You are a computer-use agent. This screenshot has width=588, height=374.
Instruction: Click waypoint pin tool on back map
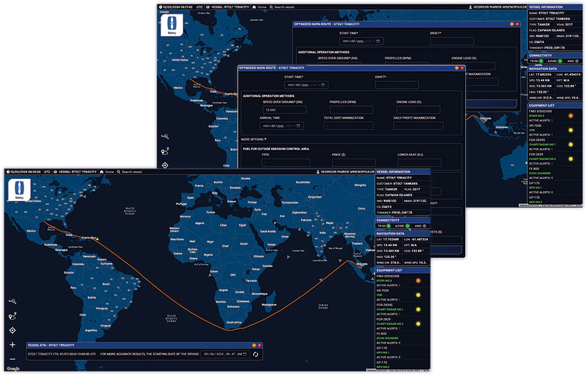click(x=165, y=151)
